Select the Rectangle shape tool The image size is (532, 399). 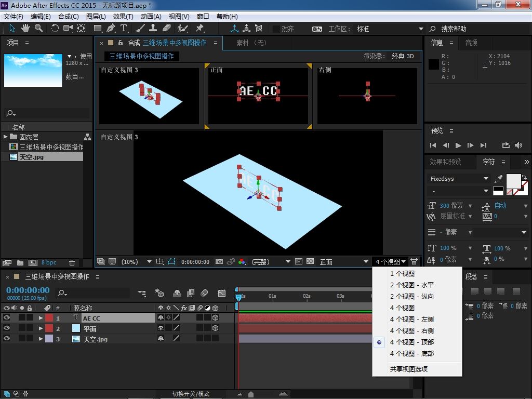pyautogui.click(x=98, y=29)
